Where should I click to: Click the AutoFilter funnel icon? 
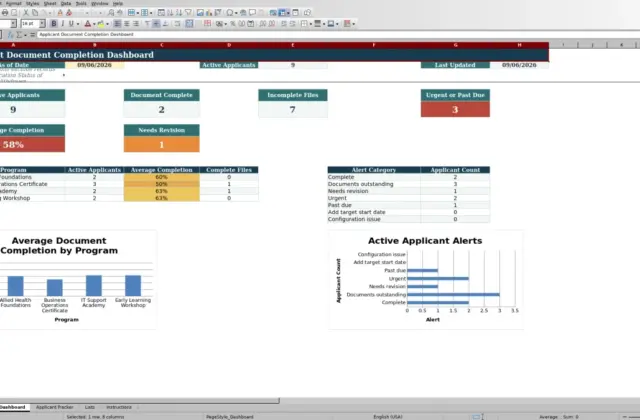188,13
